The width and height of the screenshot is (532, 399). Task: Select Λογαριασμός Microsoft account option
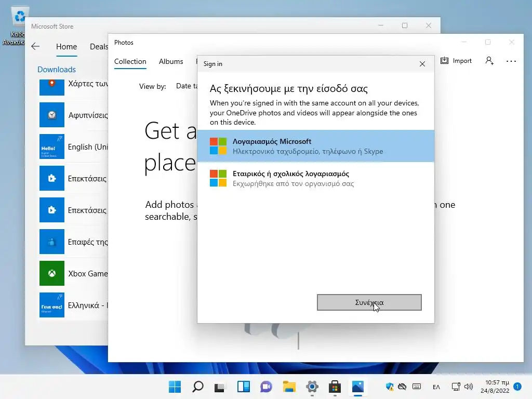(315, 146)
